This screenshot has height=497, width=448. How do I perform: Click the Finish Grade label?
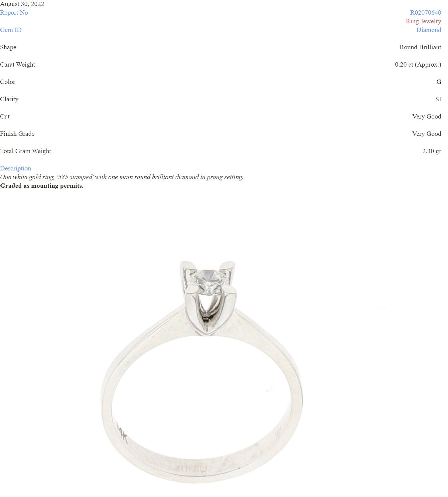(x=17, y=134)
